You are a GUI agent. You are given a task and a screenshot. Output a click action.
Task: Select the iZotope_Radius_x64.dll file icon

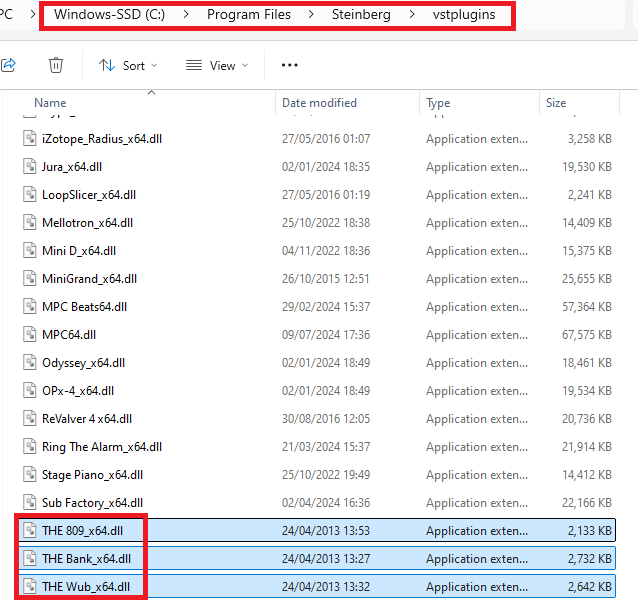[x=30, y=139]
